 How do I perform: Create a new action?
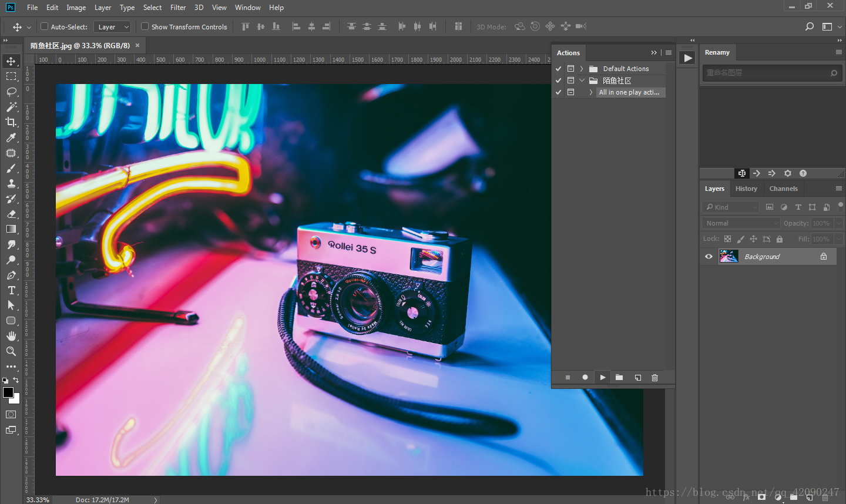pyautogui.click(x=637, y=378)
